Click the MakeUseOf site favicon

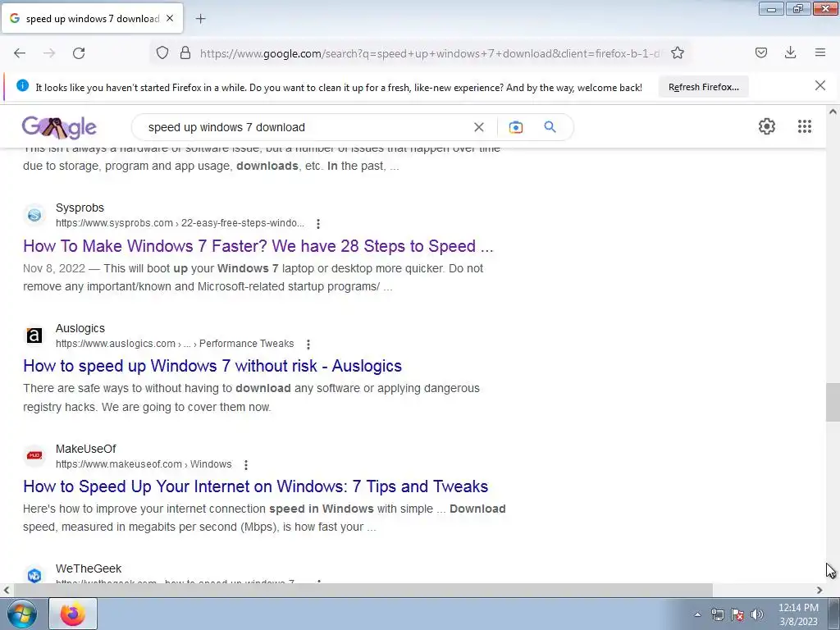(x=34, y=455)
